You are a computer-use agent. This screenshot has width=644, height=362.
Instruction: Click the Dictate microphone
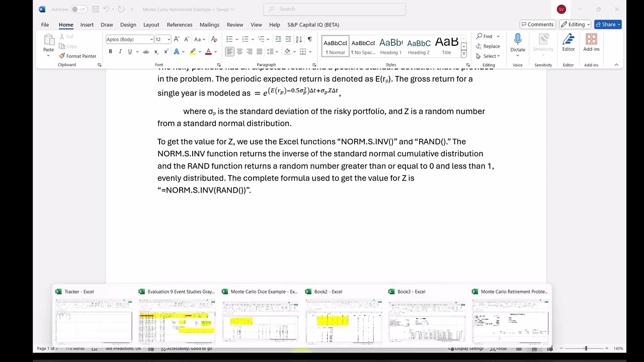(x=518, y=43)
